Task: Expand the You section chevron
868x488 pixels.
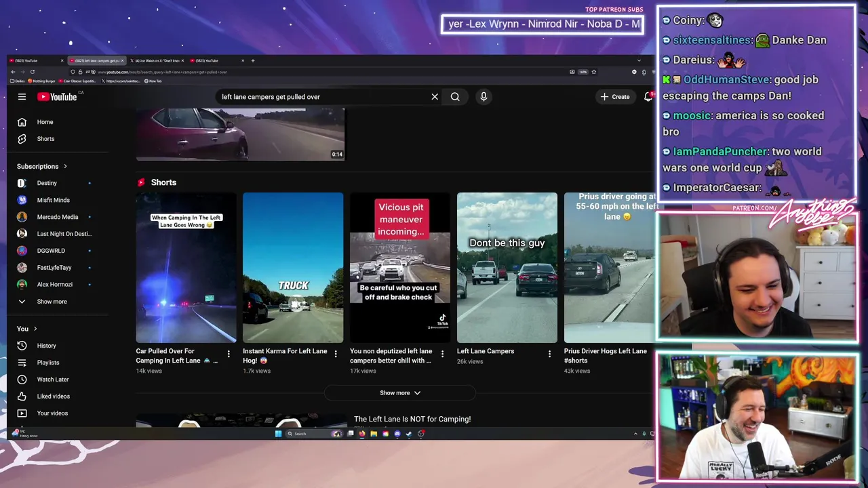Action: pos(35,329)
